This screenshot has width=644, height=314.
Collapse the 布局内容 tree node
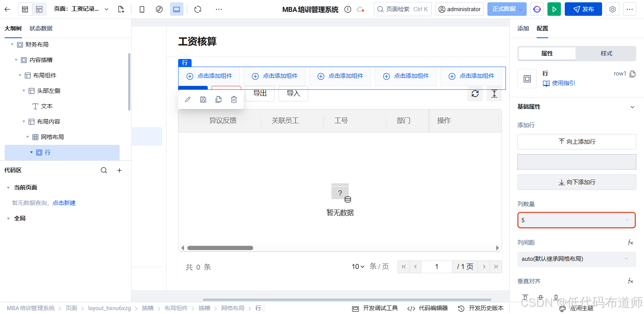pos(24,122)
